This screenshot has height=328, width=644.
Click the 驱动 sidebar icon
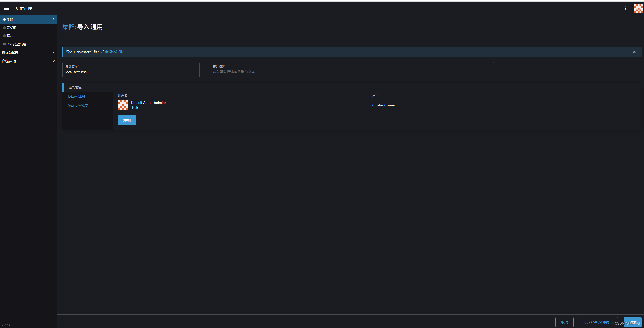(x=4, y=36)
